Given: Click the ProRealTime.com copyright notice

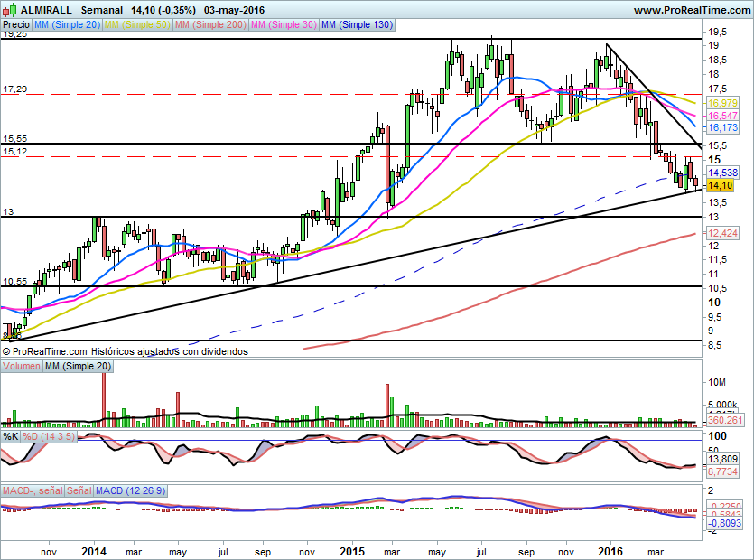Looking at the screenshot, I should pos(125,351).
